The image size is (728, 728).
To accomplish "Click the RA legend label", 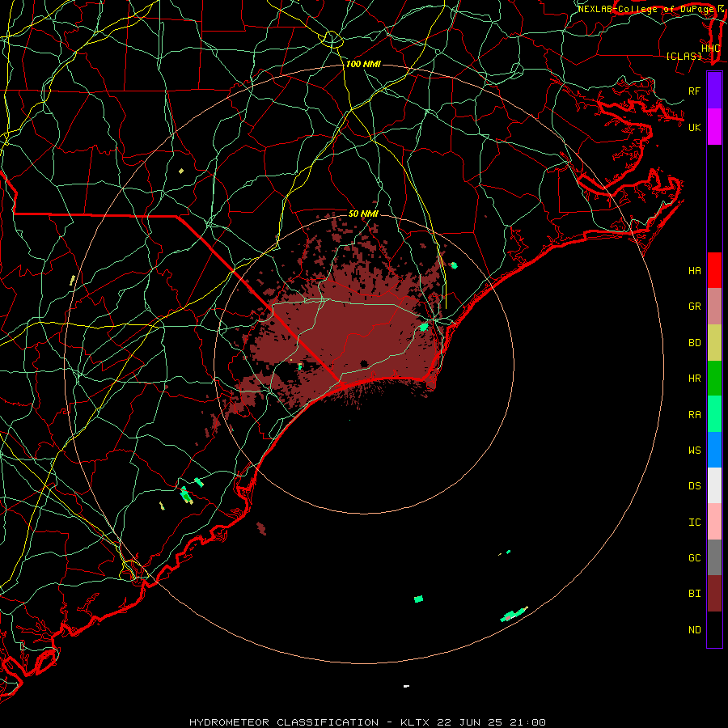I will (x=694, y=415).
